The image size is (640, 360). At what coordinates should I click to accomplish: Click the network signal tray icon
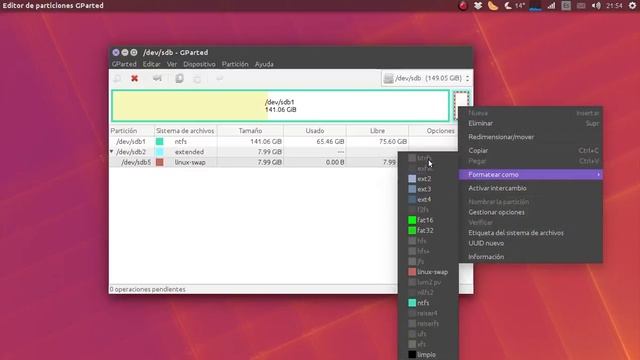[x=551, y=5]
